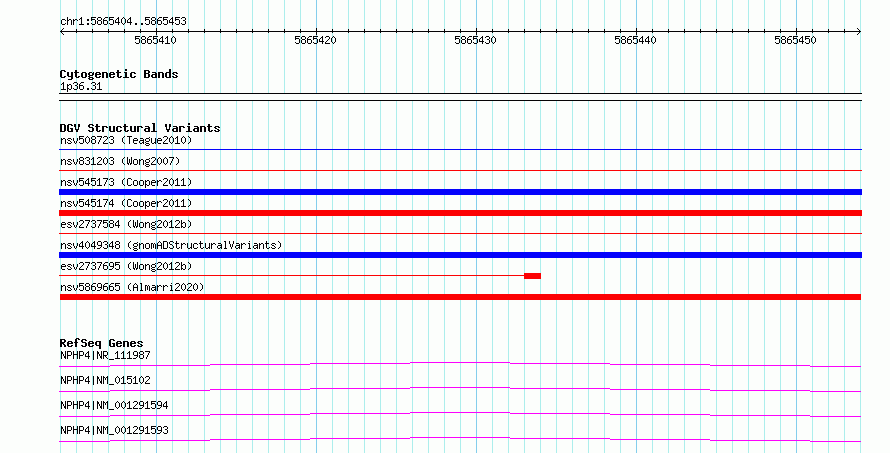Open transcript NPHP4|NR_111987
The width and height of the screenshot is (890, 453).
coord(105,355)
